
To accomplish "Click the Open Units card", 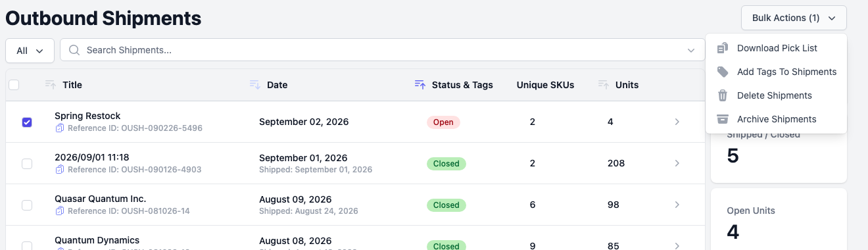I will click(x=779, y=219).
